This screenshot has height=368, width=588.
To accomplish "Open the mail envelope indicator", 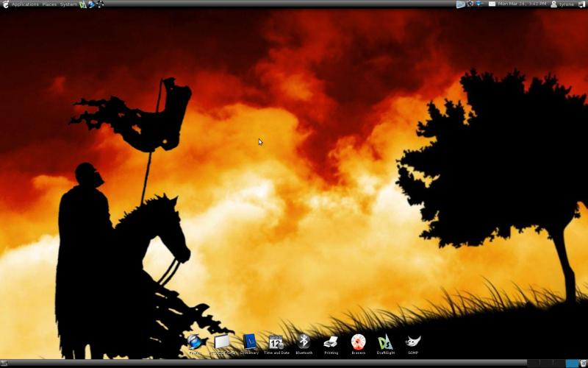I will point(492,4).
